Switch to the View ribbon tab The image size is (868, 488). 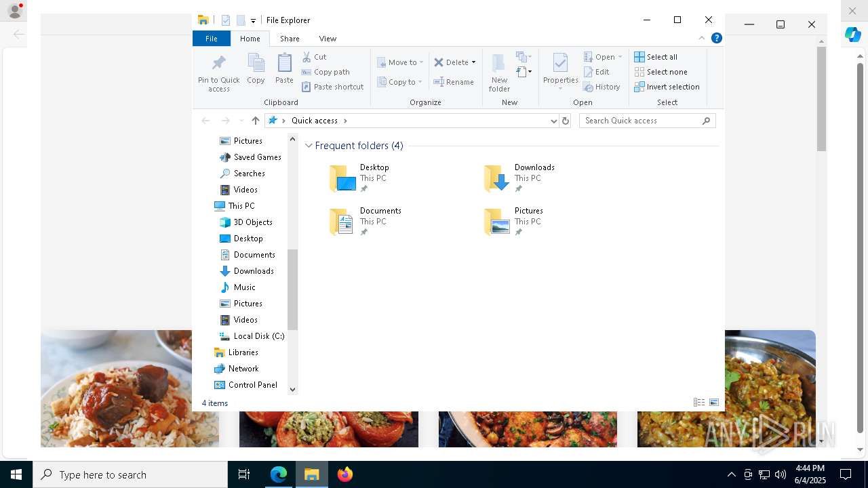coord(328,39)
